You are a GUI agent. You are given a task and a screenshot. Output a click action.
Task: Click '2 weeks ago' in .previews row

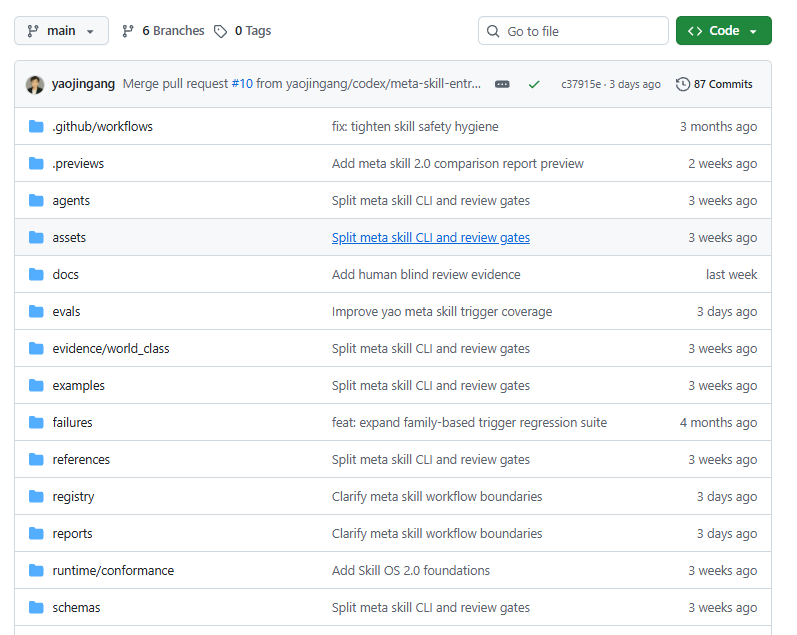click(x=723, y=164)
